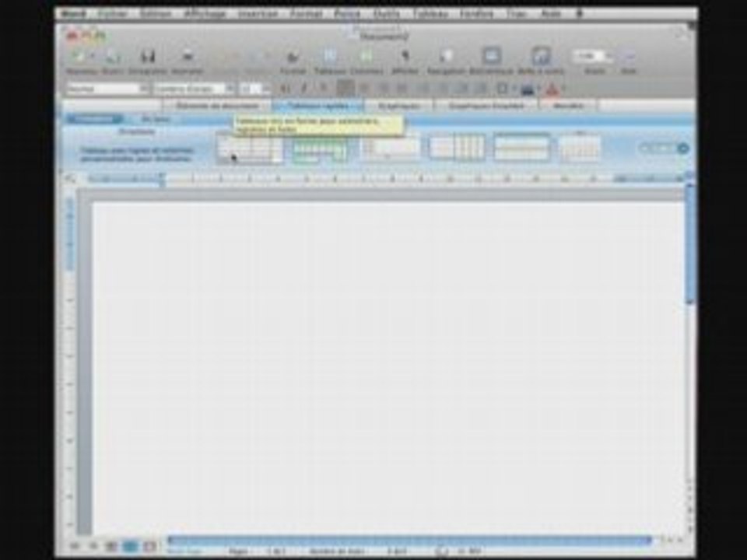
Task: Click the Format paintbrush toolbar icon
Action: click(293, 57)
